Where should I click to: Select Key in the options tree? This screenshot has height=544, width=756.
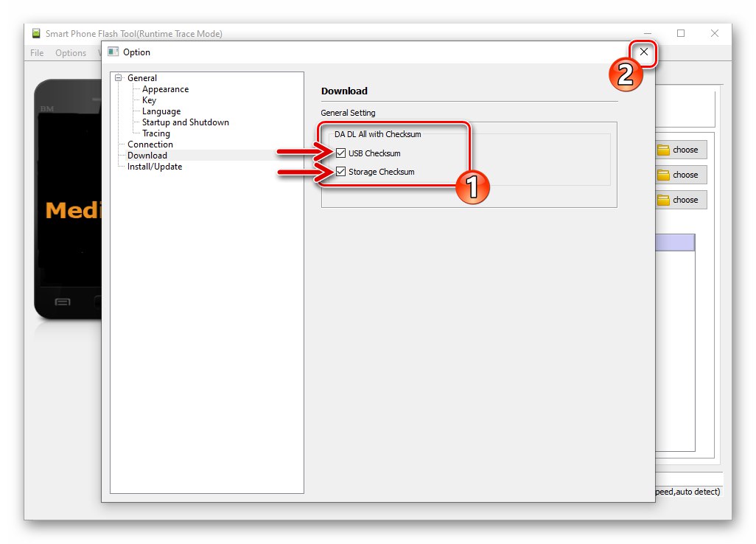tap(149, 100)
